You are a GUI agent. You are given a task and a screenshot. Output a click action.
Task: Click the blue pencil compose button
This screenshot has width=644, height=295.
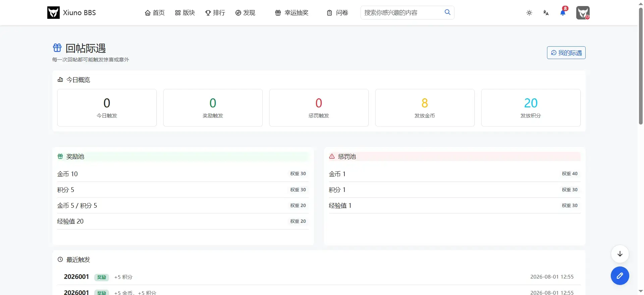click(x=620, y=276)
